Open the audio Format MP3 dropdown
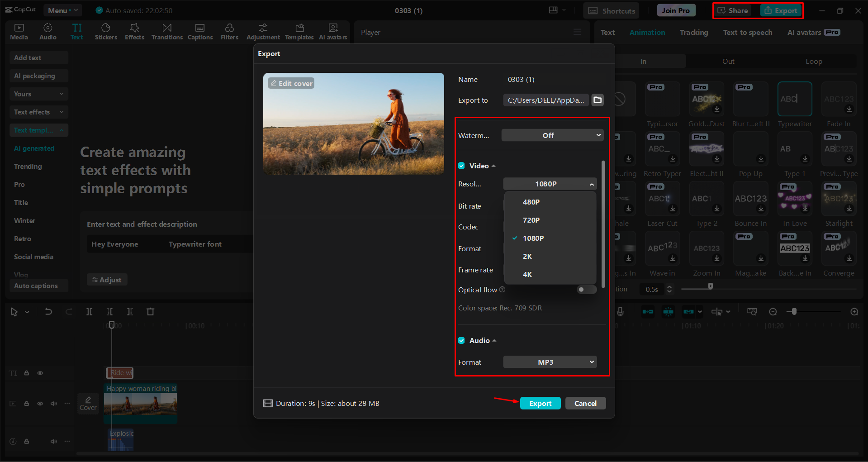 [x=550, y=362]
